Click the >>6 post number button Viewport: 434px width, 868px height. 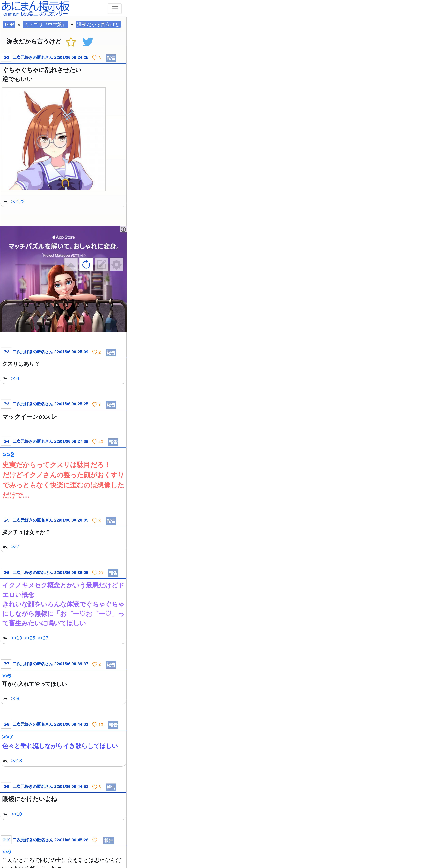click(6, 572)
